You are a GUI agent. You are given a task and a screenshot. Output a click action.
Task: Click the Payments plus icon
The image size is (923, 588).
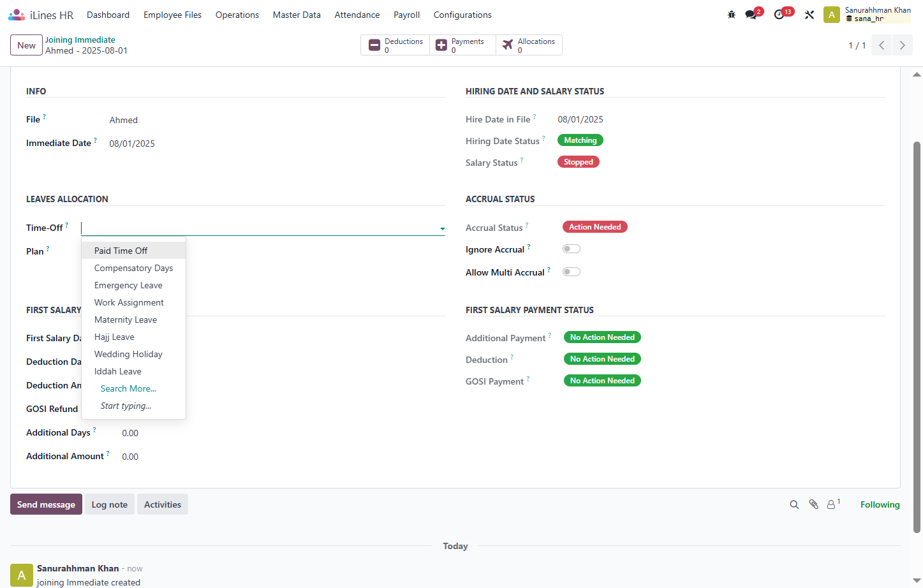point(441,45)
